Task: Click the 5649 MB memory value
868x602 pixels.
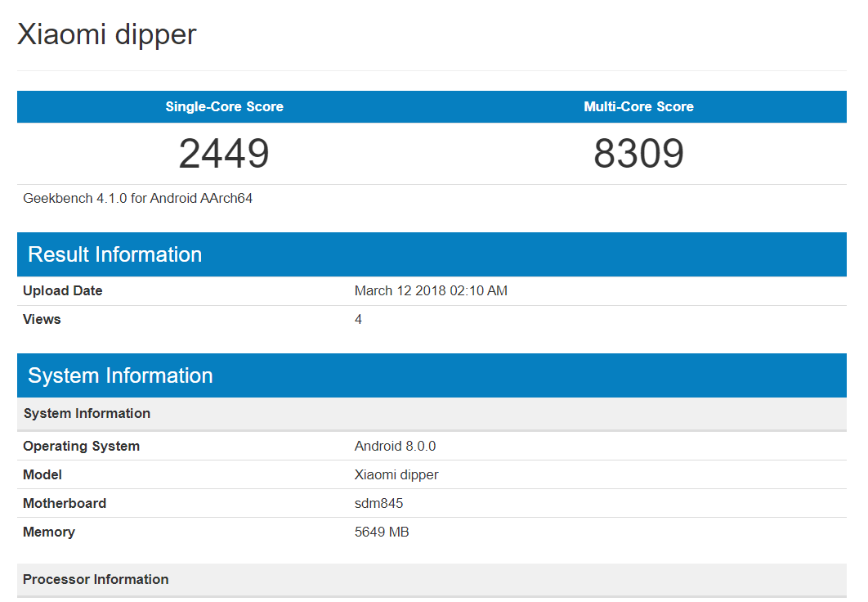Action: coord(383,532)
